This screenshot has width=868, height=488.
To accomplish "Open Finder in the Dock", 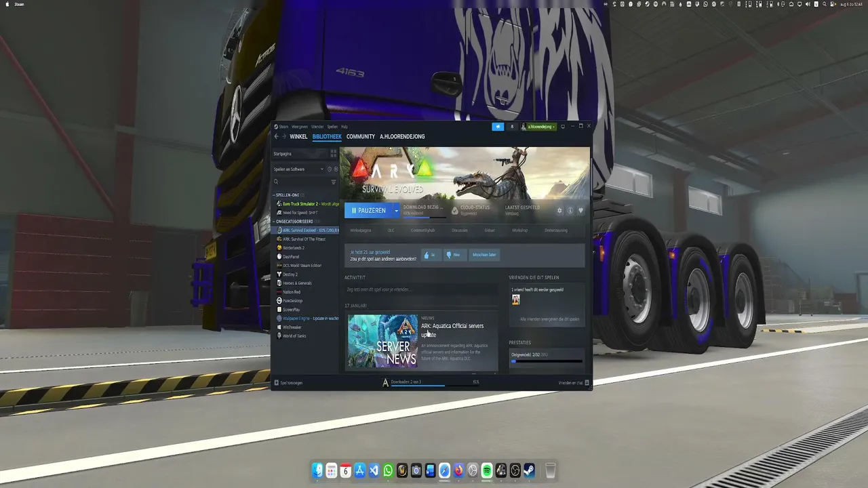I will 317,470.
